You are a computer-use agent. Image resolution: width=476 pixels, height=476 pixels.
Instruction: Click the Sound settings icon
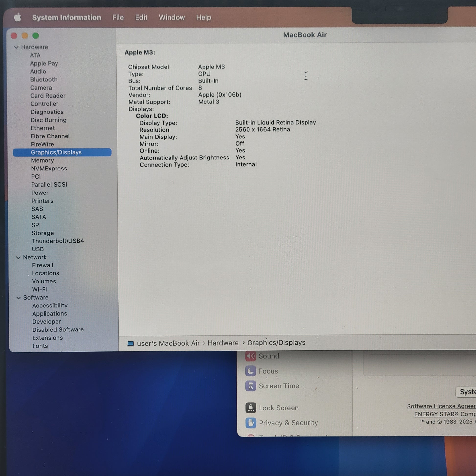click(250, 356)
